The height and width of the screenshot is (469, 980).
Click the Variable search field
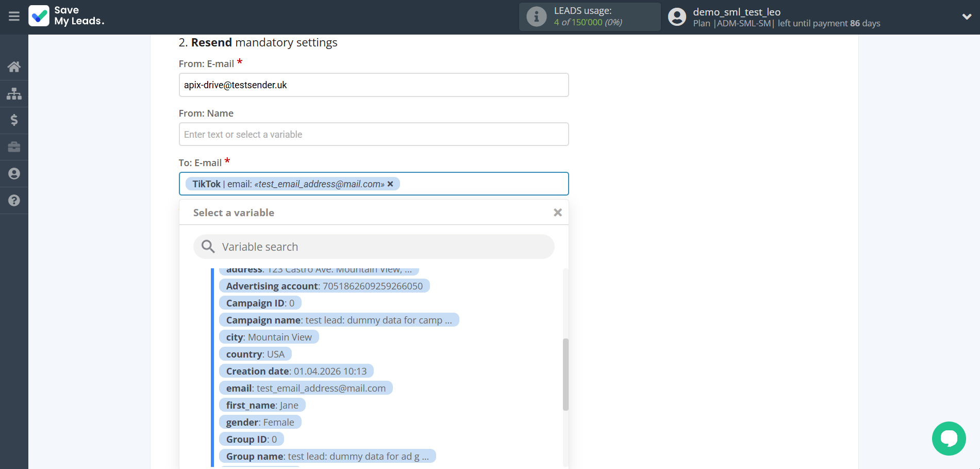point(373,247)
